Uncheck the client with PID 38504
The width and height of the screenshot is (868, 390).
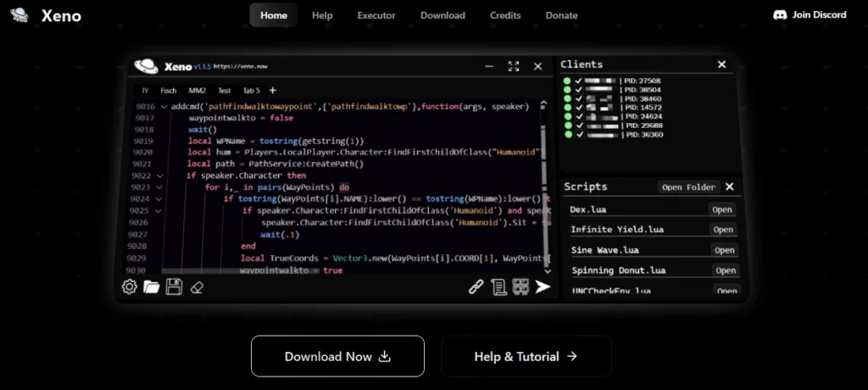tap(579, 90)
